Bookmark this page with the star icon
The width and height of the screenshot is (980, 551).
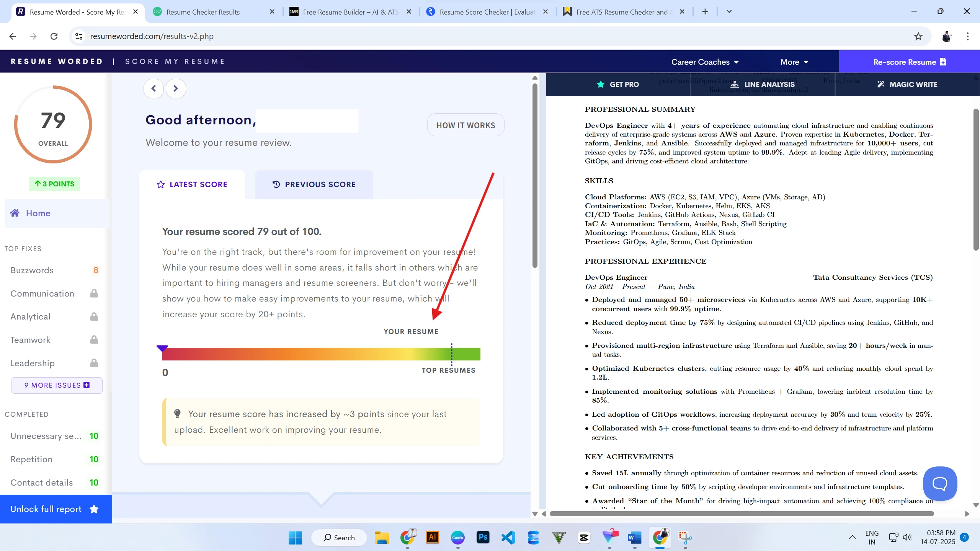(918, 36)
